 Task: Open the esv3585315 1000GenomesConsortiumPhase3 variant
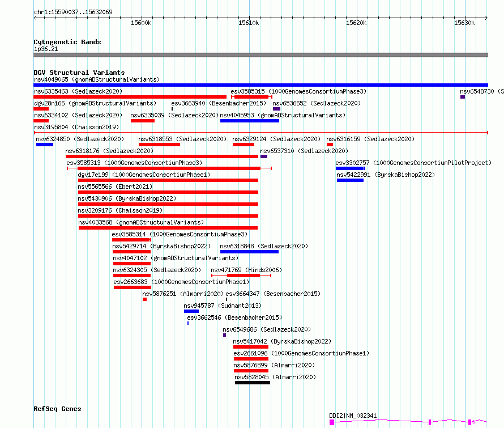click(298, 91)
